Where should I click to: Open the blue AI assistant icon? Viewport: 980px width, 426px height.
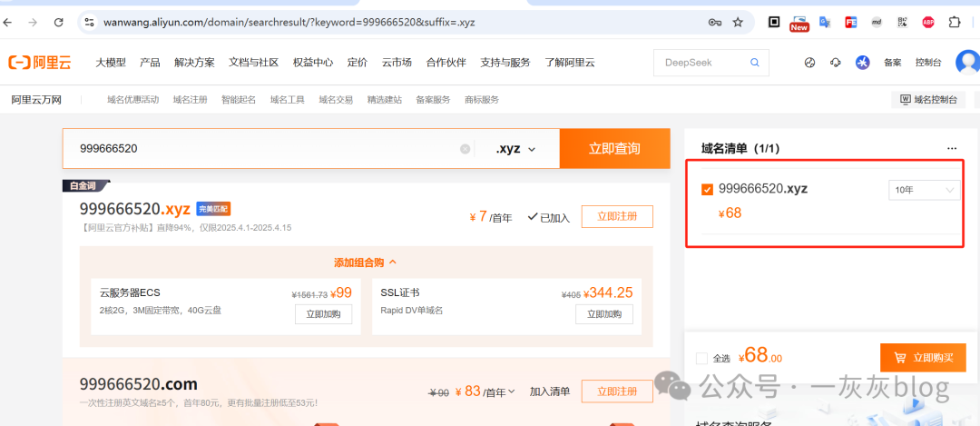pyautogui.click(x=863, y=63)
